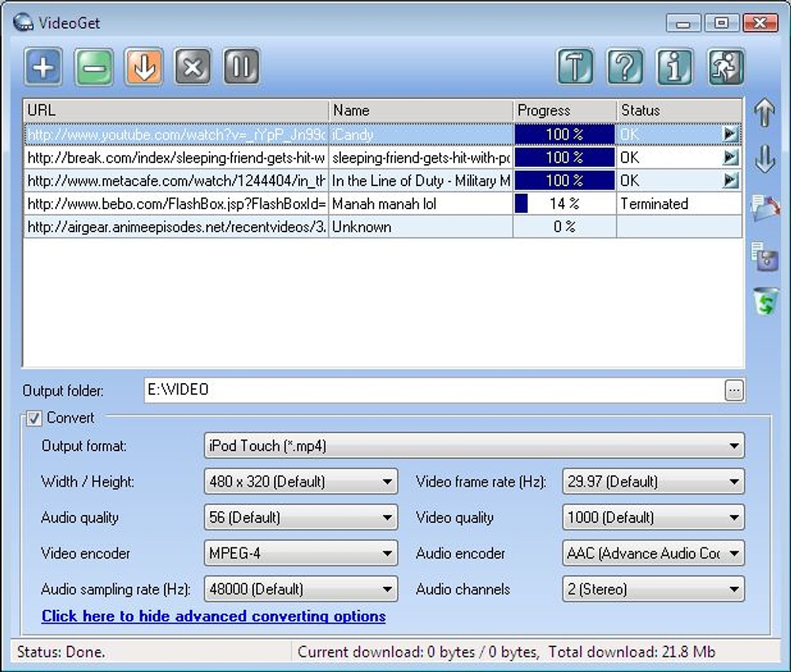Start downloading with the orange arrow icon

click(142, 66)
